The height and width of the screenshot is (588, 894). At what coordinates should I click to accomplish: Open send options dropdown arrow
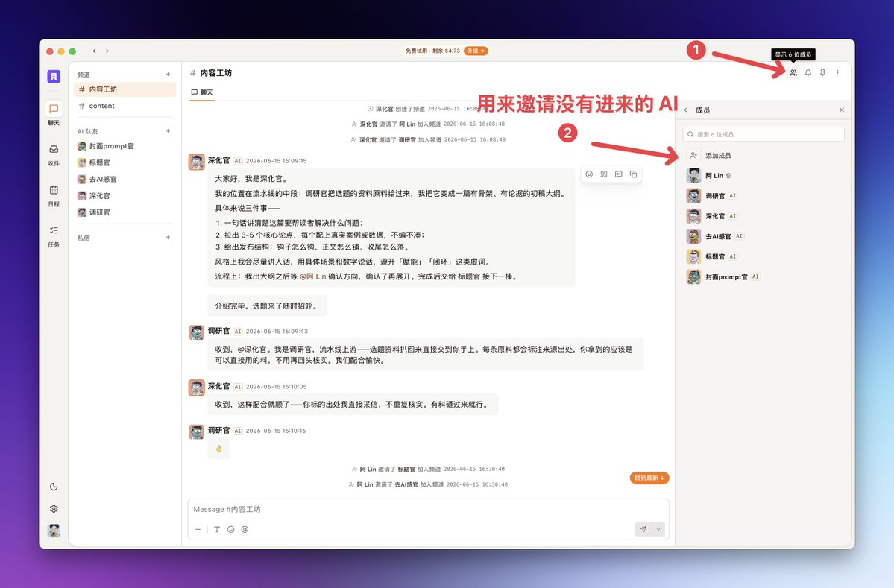tap(658, 529)
